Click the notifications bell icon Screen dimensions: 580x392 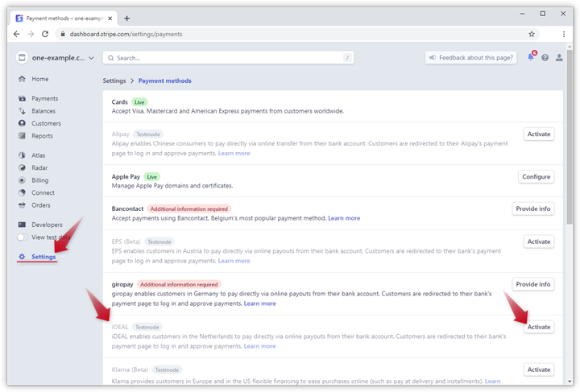[530, 58]
